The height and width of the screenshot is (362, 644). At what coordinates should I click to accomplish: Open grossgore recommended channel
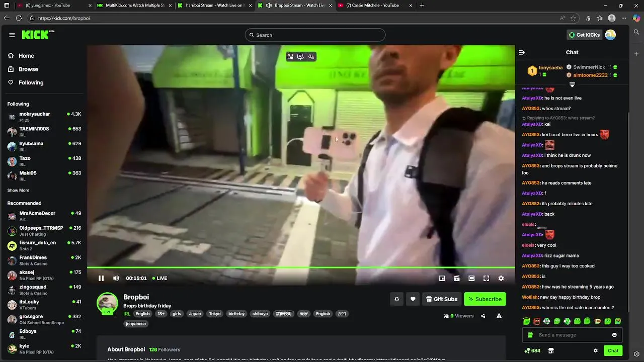44,319
